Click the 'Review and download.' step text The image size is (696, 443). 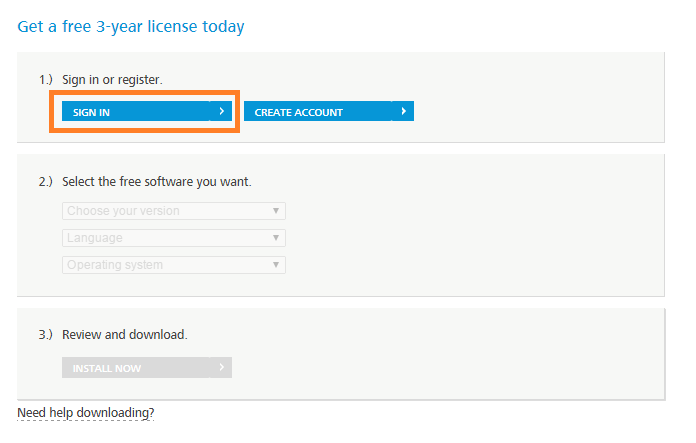(x=125, y=335)
